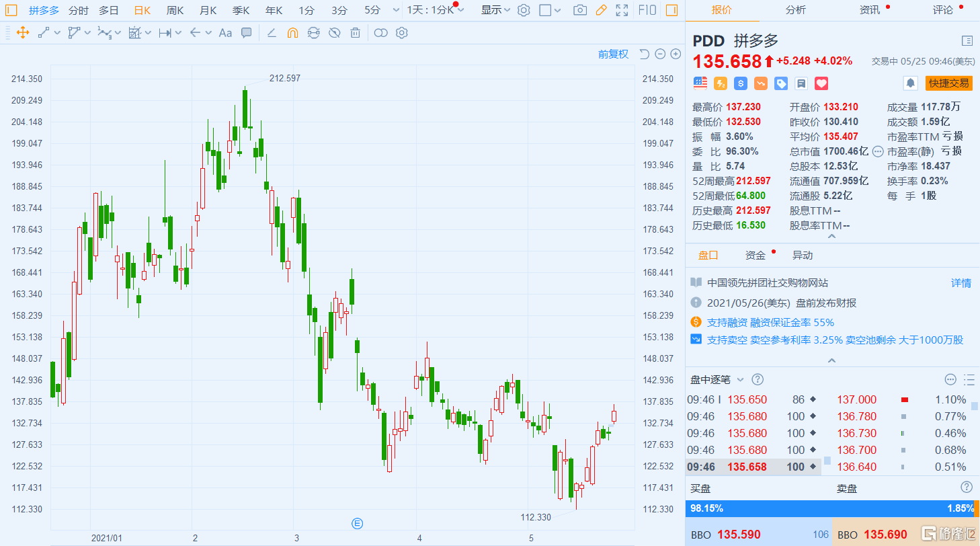Image resolution: width=980 pixels, height=546 pixels.
Task: Switch to 周K weekly chart
Action: tap(175, 10)
